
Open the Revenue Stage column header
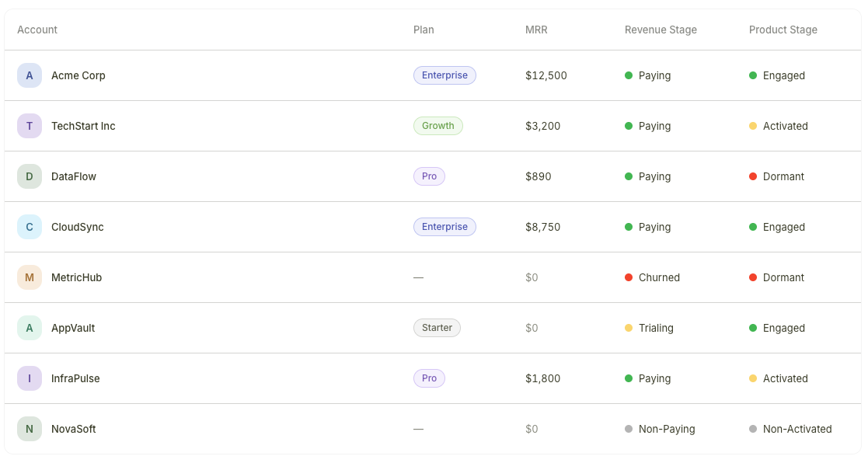coord(660,30)
